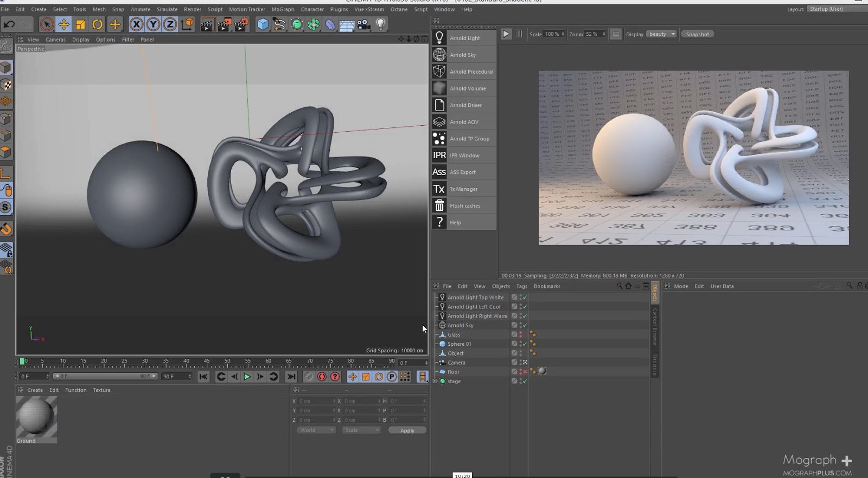The width and height of the screenshot is (868, 478).
Task: Start IPR render with play button
Action: coord(506,34)
